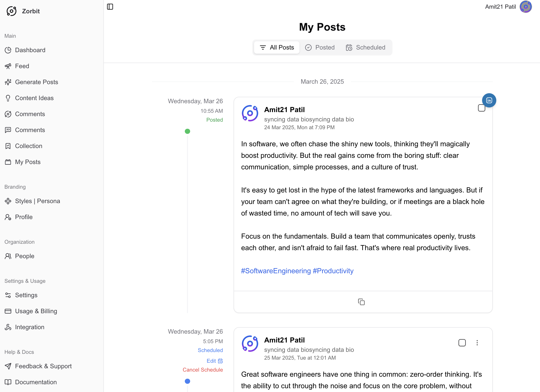Open scheduled post's three-dot menu
Image resolution: width=540 pixels, height=392 pixels.
[x=477, y=343]
